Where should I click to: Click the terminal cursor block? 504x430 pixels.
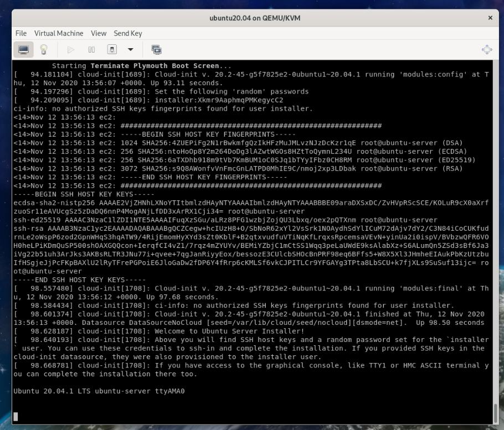16,417
